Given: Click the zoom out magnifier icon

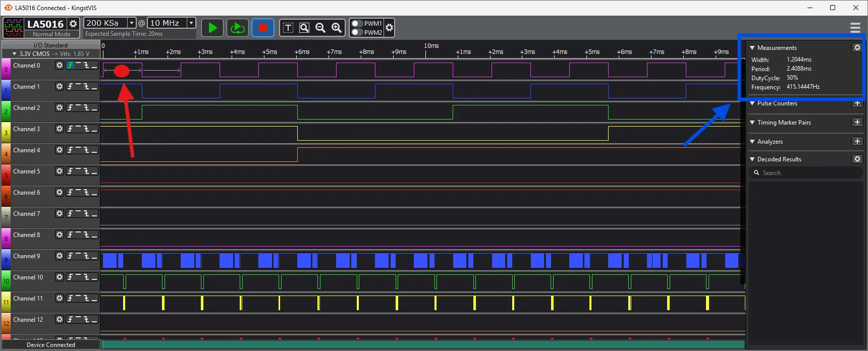Looking at the screenshot, I should [320, 28].
